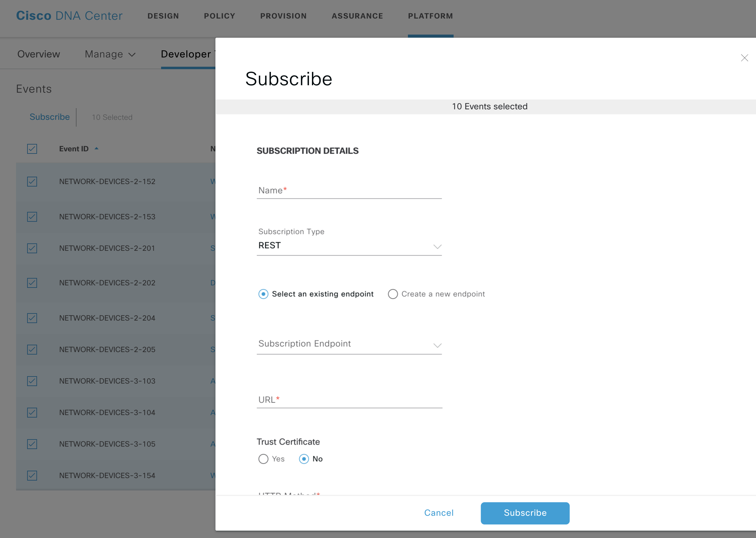Go to the PROVISION menu

click(x=283, y=16)
